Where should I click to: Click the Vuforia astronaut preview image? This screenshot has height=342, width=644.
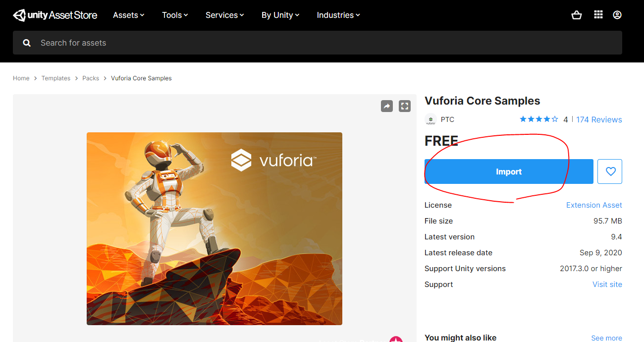(x=215, y=228)
